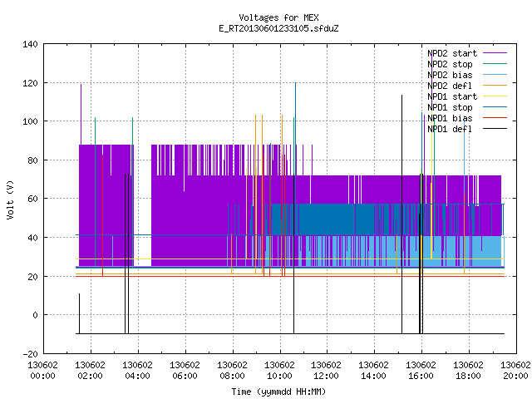Click the 40 y-axis tick label
532x399 pixels.
pos(32,238)
